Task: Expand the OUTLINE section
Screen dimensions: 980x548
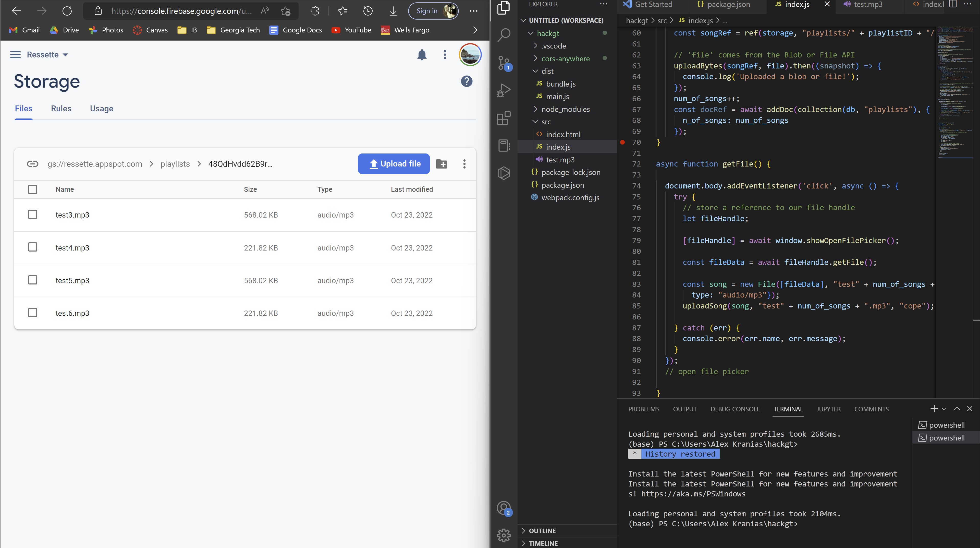Action: coord(542,530)
